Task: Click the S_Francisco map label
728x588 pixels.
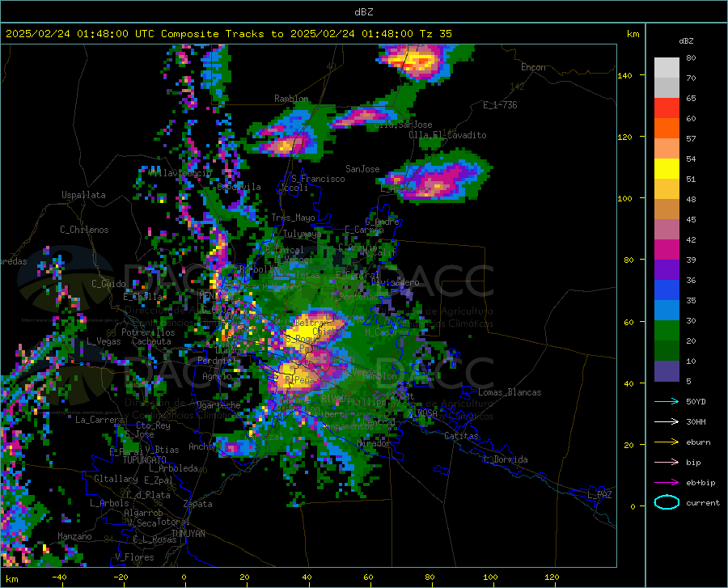Action: tap(318, 179)
